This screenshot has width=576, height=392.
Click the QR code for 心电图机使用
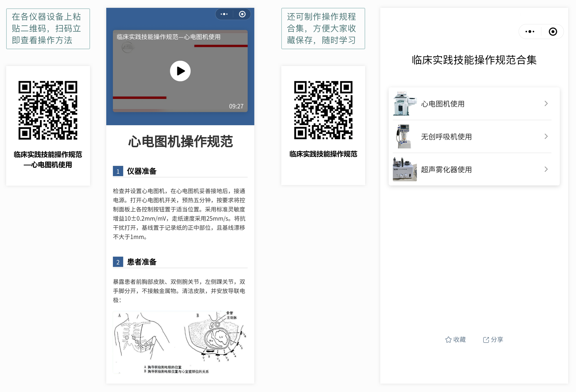(48, 110)
